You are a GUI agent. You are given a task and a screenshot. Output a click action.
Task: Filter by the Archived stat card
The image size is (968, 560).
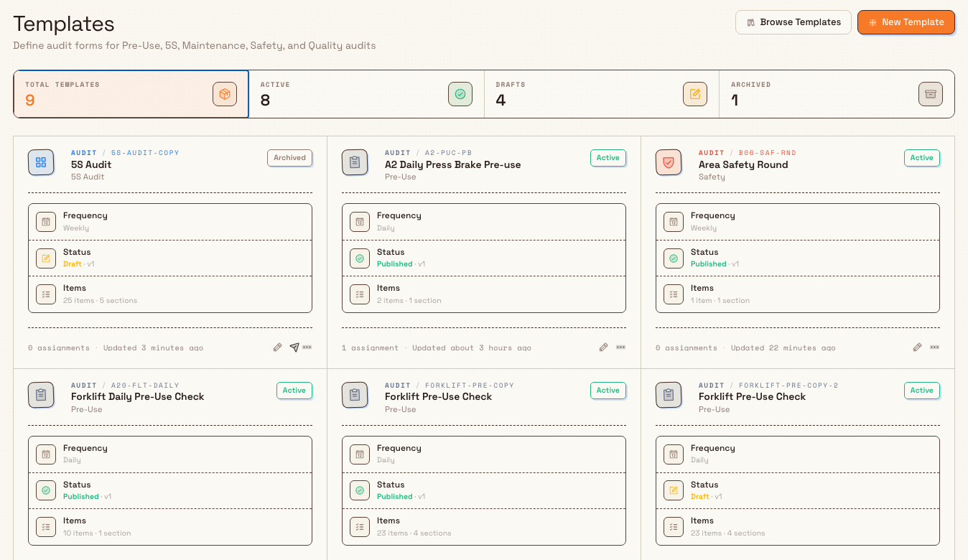(x=837, y=94)
